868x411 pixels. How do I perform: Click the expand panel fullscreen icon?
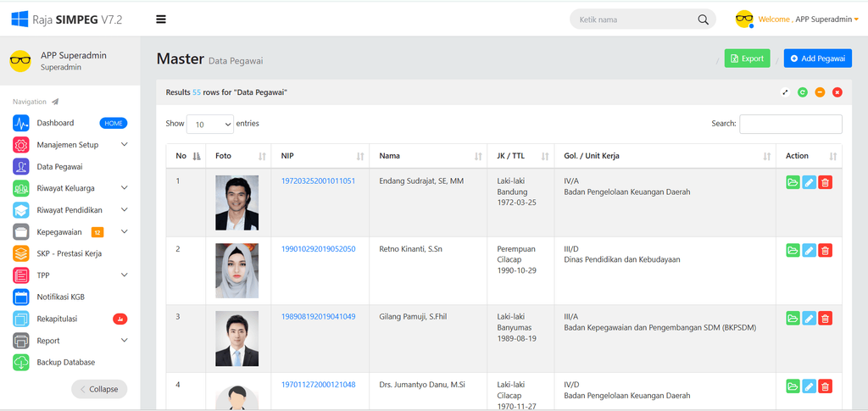point(785,92)
